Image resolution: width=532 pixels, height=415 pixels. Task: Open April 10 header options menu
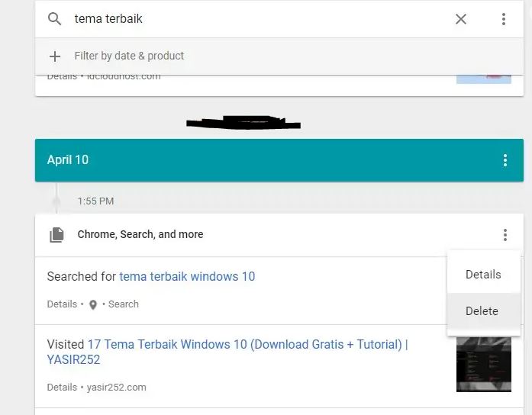505,160
